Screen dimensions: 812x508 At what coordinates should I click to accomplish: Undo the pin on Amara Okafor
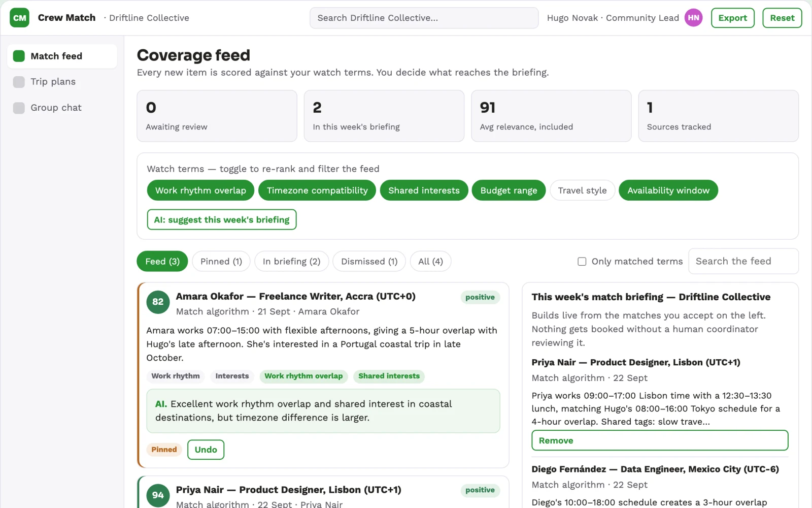coord(206,450)
